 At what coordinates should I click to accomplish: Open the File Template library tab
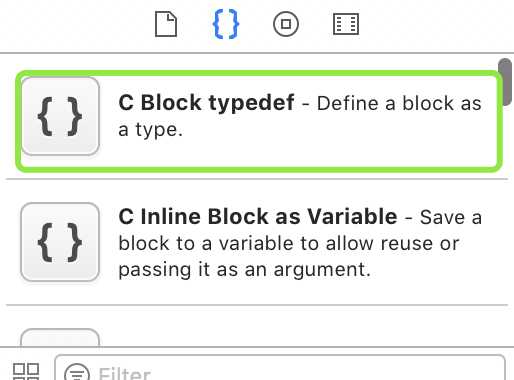[166, 24]
